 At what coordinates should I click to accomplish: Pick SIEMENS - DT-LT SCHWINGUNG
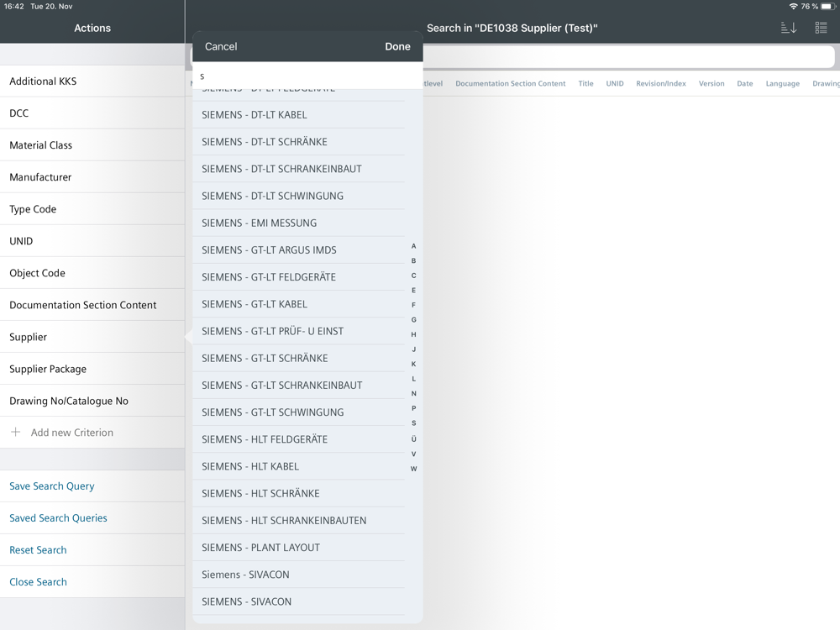coord(298,196)
